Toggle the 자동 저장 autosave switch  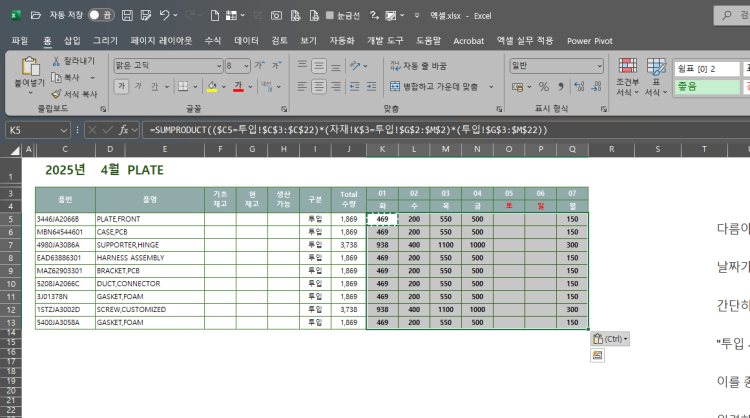coord(101,15)
